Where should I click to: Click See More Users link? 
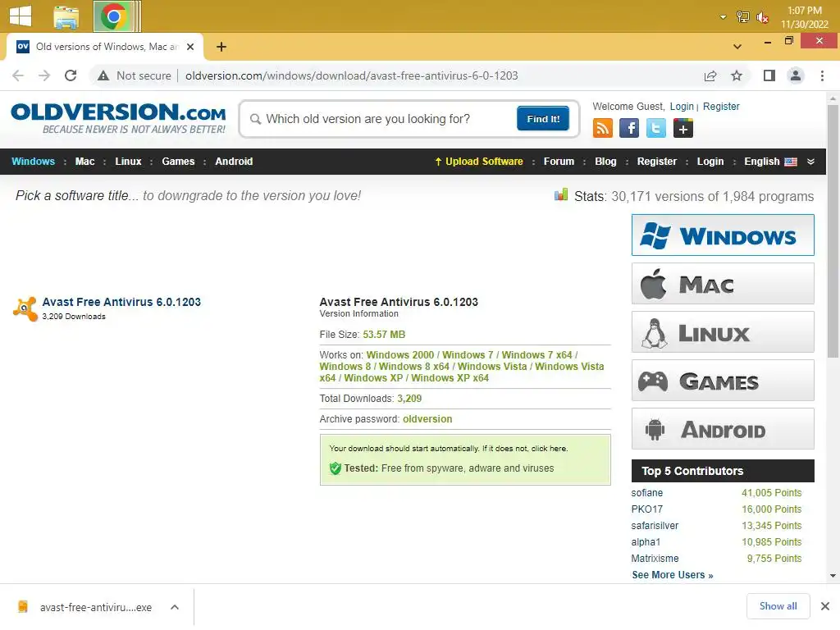point(673,575)
